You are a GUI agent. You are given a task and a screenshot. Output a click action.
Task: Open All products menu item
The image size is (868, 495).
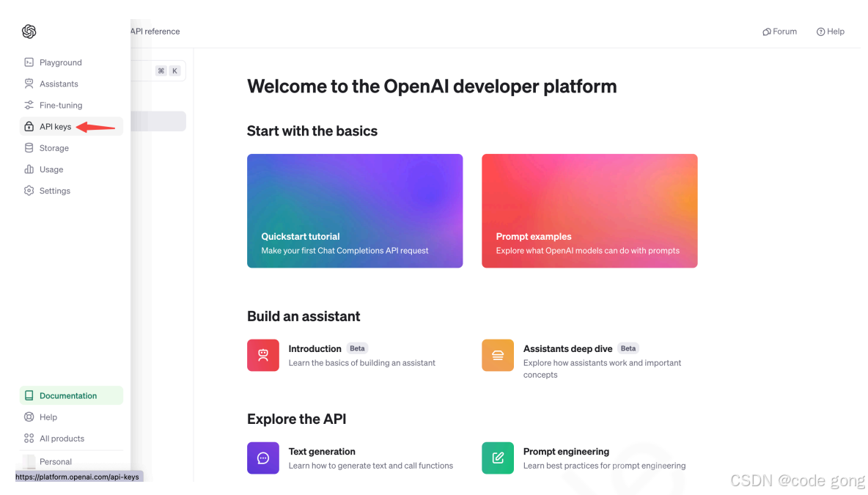tap(71, 439)
